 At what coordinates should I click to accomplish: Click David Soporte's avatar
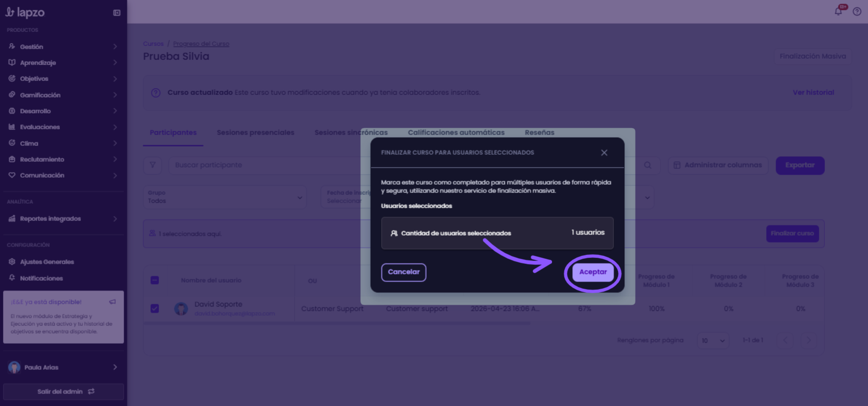tap(181, 308)
